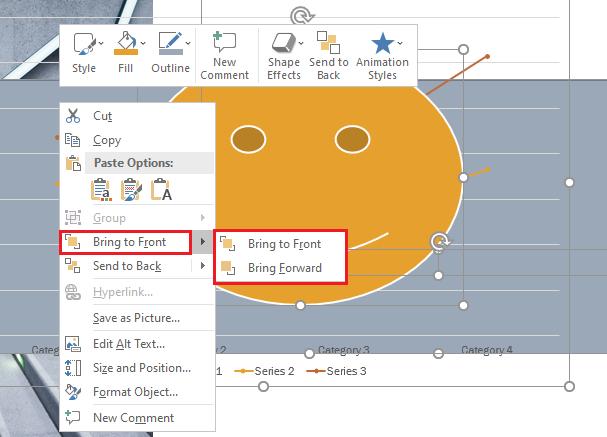Choose Save as Picture menu item
The height and width of the screenshot is (437, 607).
click(x=136, y=318)
